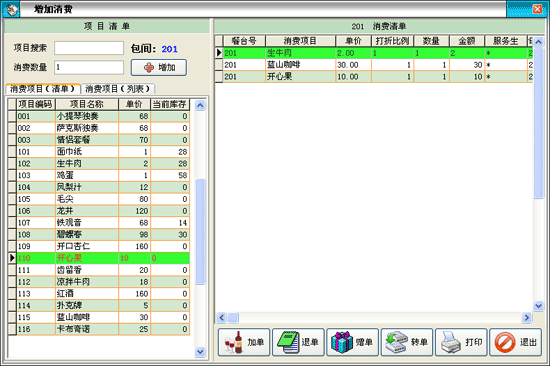Click the 退出 exit button
Screen dimensions: 550x366
tap(516, 342)
